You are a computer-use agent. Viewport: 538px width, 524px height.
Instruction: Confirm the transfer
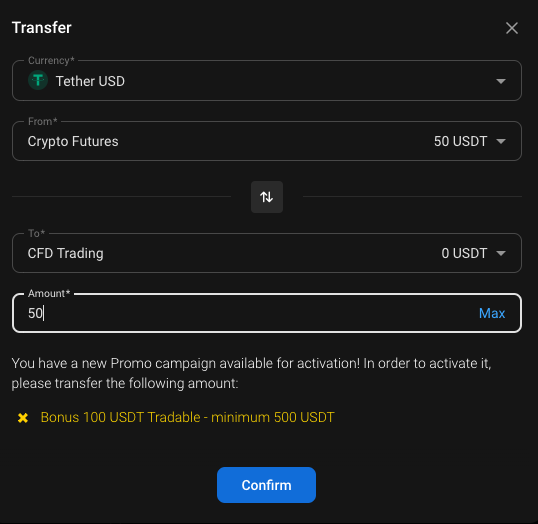(x=266, y=485)
